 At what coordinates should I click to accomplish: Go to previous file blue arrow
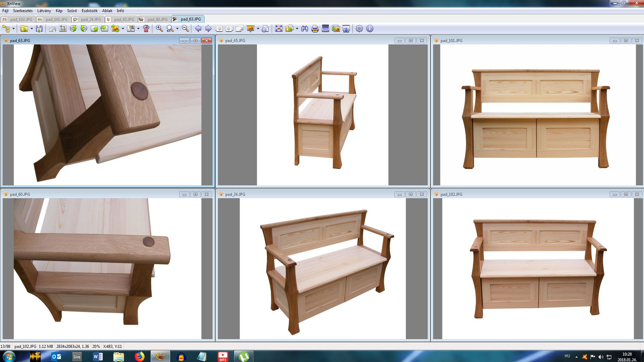click(x=198, y=29)
